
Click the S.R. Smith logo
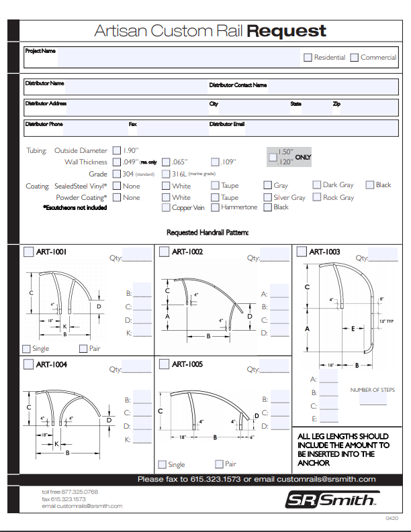click(332, 500)
